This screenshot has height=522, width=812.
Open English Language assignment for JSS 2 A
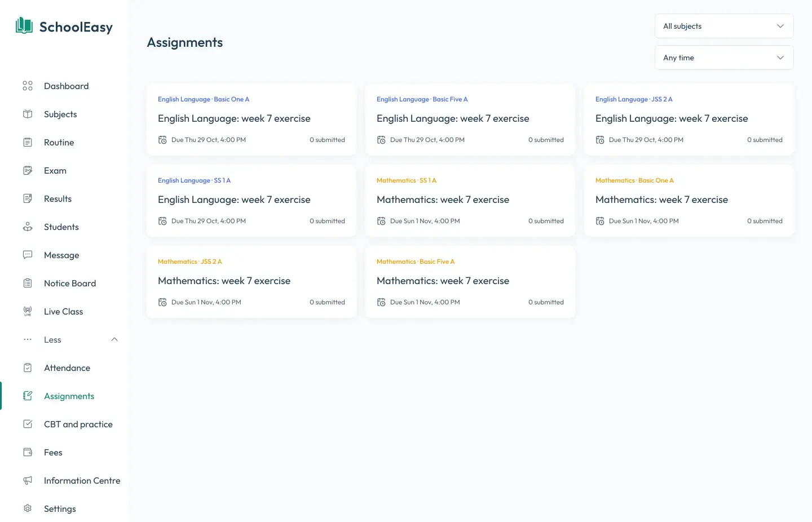689,120
